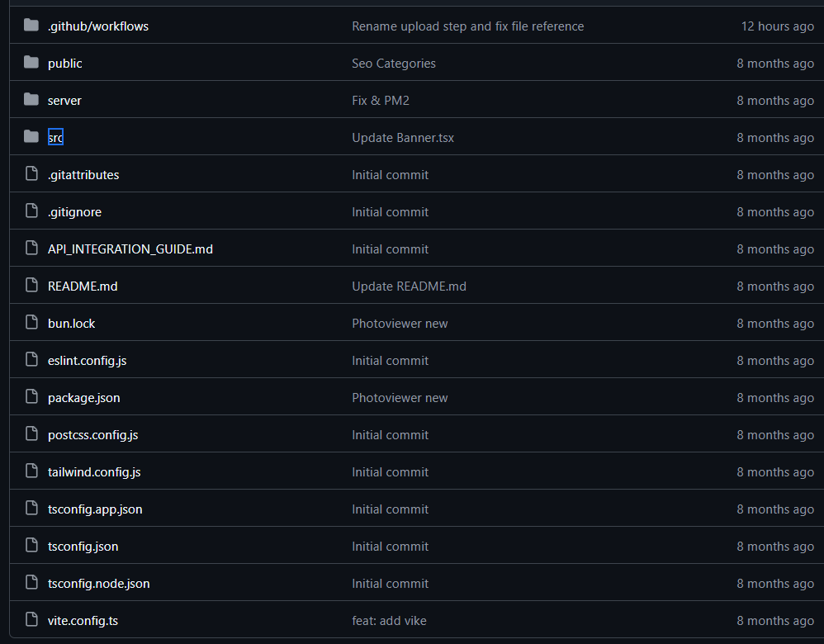Screen dimensions: 824x644
Task: Click the file icon beside vite.config.ts
Action: 31,620
